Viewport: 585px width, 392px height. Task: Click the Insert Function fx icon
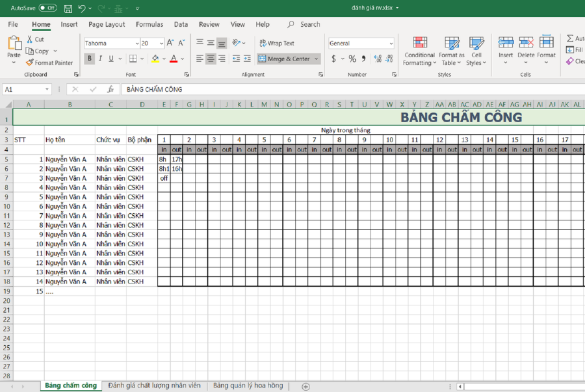110,89
